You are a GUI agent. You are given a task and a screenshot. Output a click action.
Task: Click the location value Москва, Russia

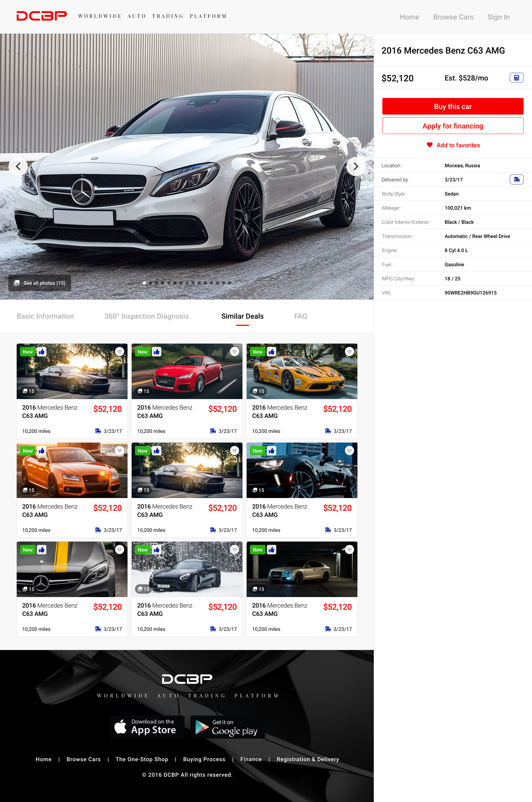(462, 165)
